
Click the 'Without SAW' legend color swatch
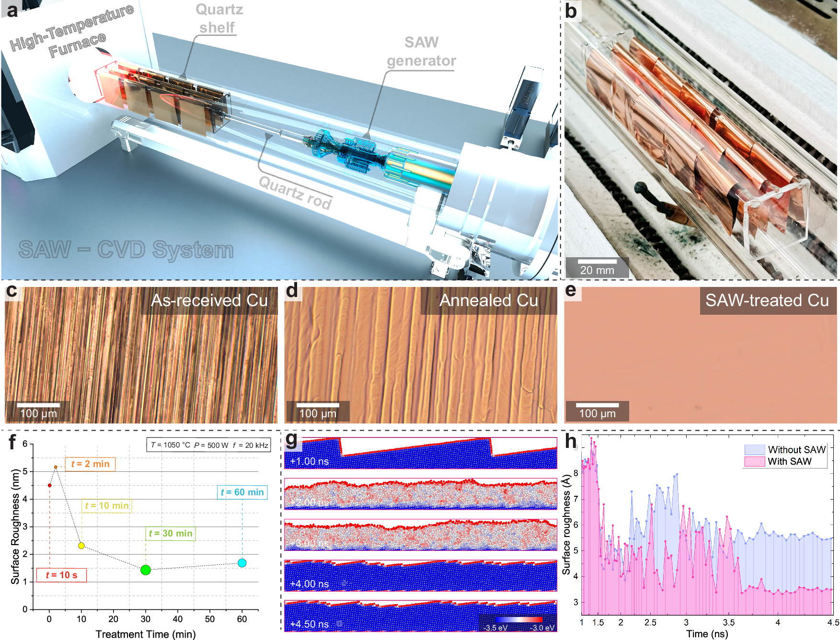[754, 450]
